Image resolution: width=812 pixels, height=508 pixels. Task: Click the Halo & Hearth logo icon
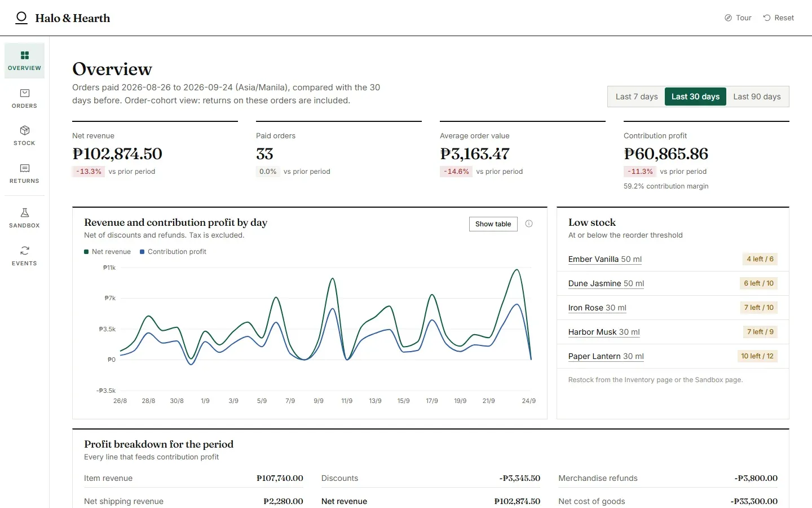[x=21, y=18]
